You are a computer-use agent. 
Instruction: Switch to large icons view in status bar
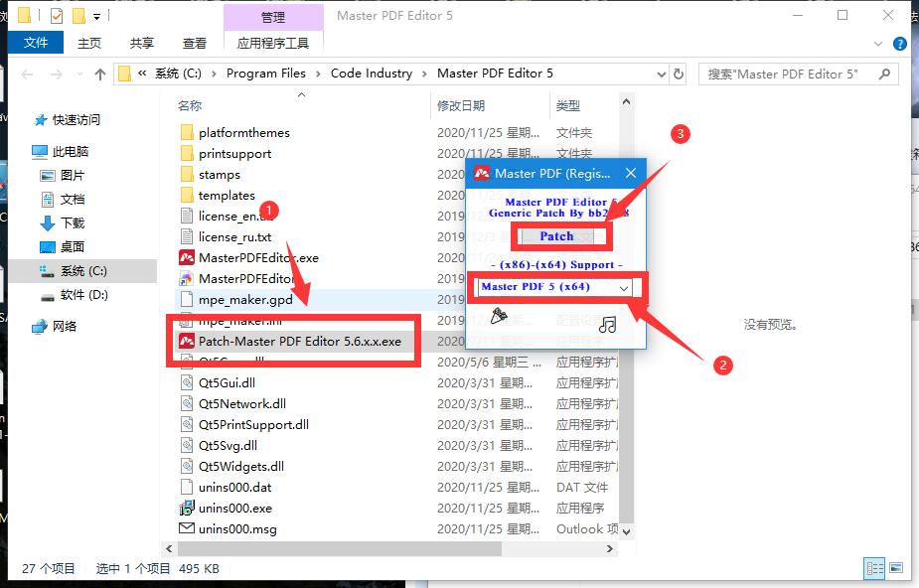[x=895, y=568]
